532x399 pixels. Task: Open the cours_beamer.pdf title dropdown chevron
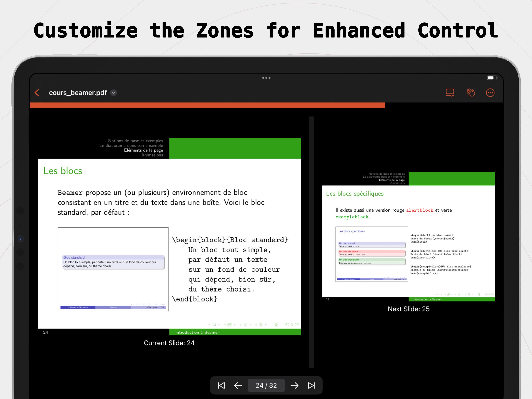[x=113, y=93]
